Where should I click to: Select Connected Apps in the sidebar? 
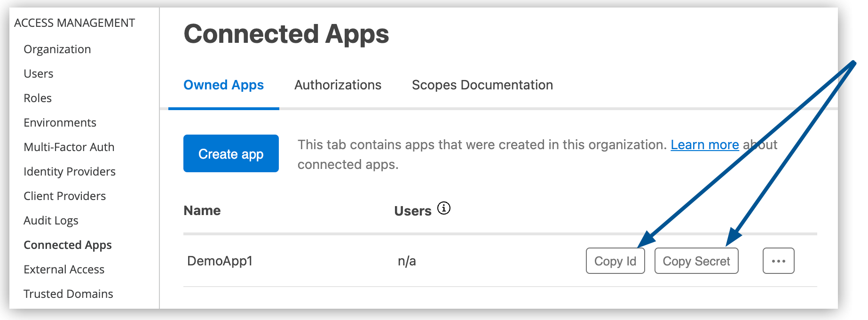67,245
